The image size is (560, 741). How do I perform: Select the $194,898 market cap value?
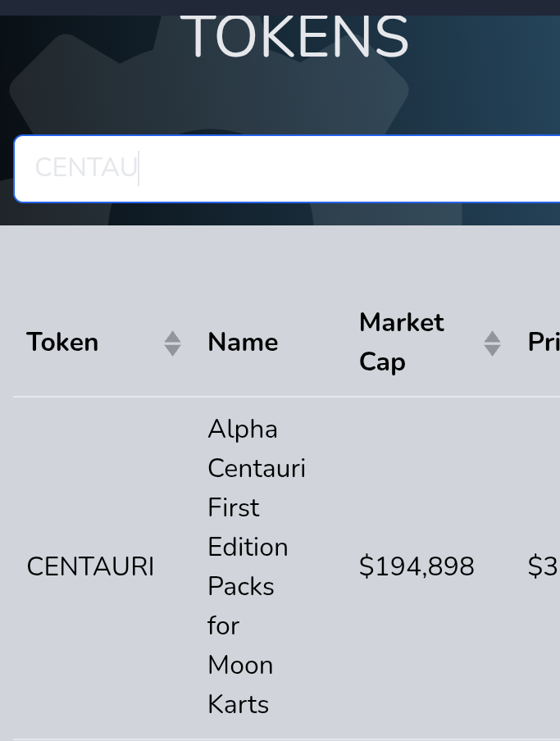417,566
